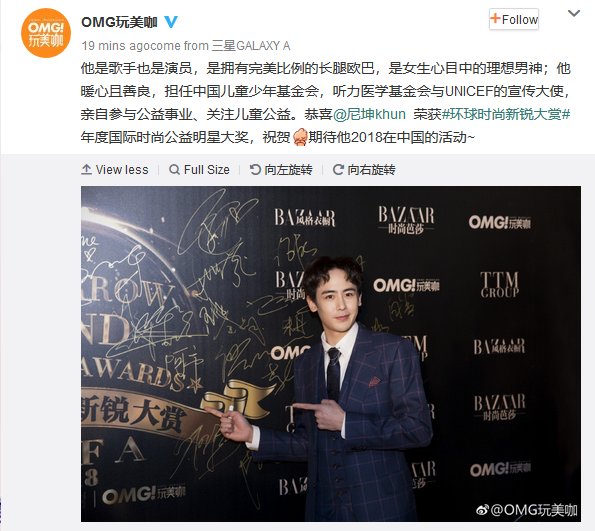Select the 向右旋转 option
Viewport: 595px width, 531px height.
click(x=364, y=169)
